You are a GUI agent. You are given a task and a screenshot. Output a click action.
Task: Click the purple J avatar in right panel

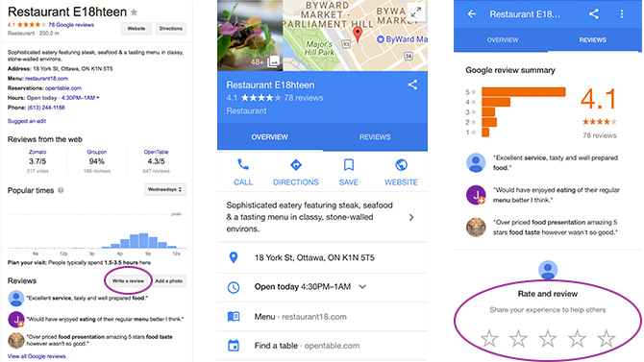pos(476,195)
